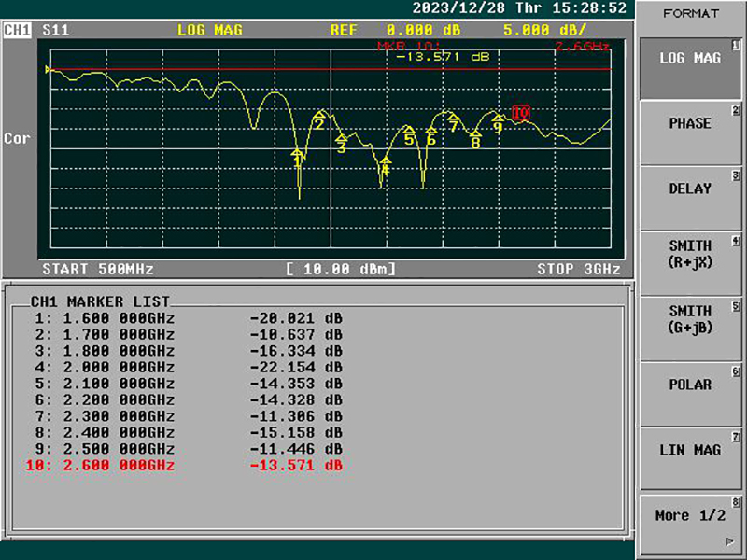Click the -22.154 dB value
Image resolution: width=747 pixels, height=560 pixels.
pos(296,367)
